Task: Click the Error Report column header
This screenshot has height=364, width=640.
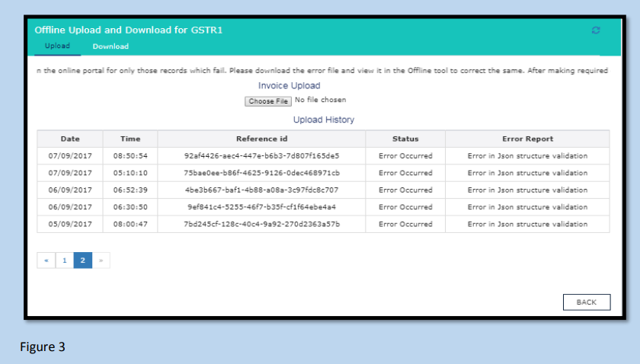Action: [527, 139]
